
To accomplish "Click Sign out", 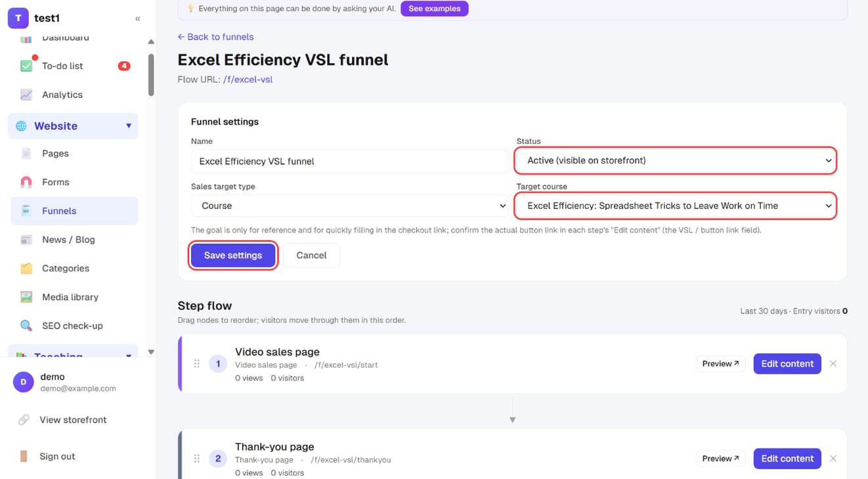I will 57,456.
